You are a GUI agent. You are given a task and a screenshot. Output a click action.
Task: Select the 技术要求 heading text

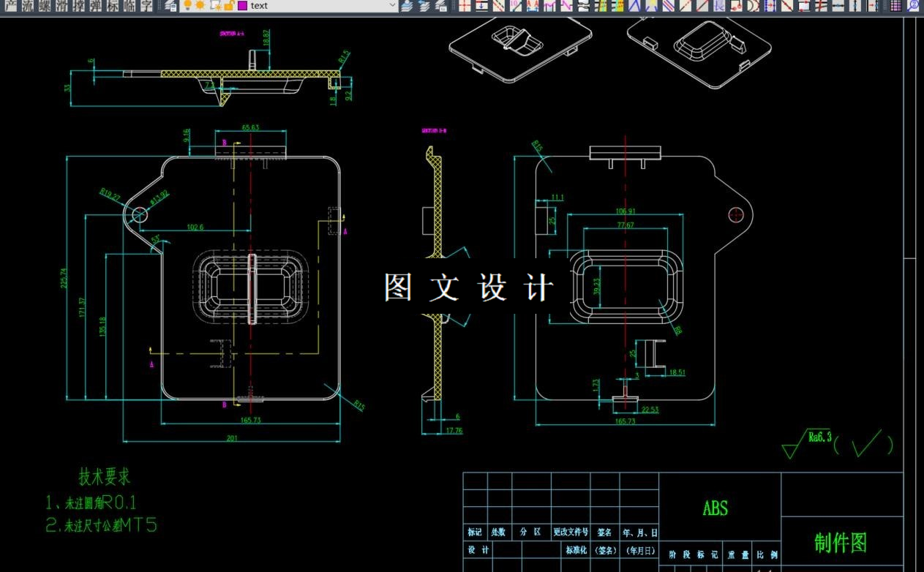click(x=105, y=477)
